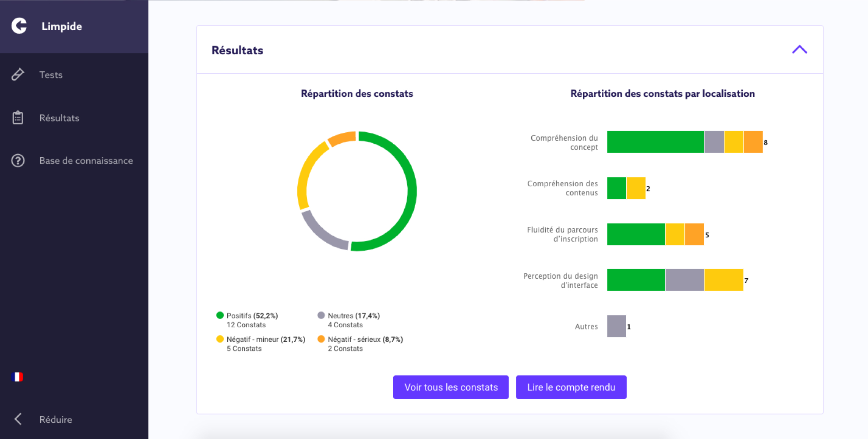Open Tests in sidebar menu

coord(51,75)
